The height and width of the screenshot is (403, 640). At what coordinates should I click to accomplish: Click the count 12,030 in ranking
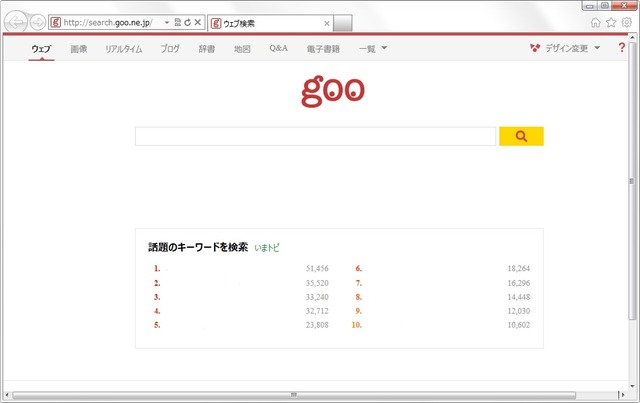point(519,311)
